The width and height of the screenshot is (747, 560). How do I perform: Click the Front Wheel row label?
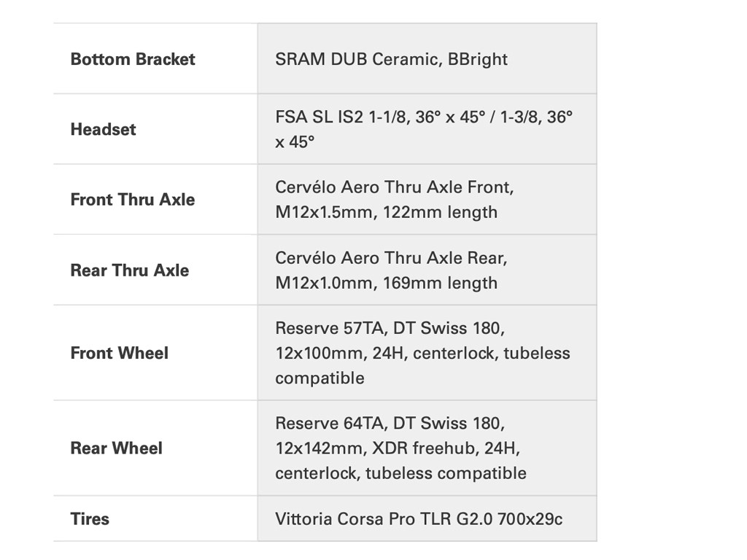(x=120, y=353)
